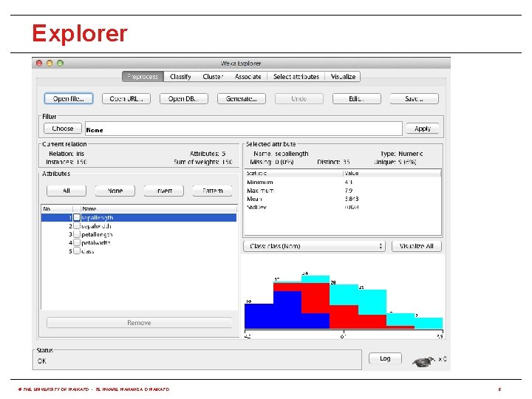Select the class attribute row

coord(139,251)
